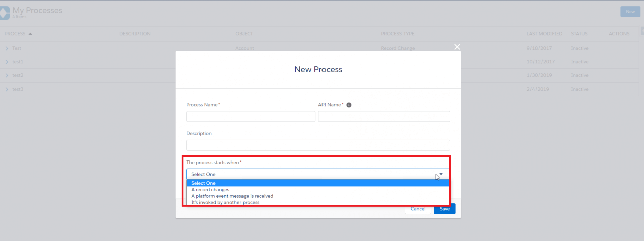Image resolution: width=644 pixels, height=241 pixels.
Task: Choose 'A record changes' option
Action: (210, 190)
